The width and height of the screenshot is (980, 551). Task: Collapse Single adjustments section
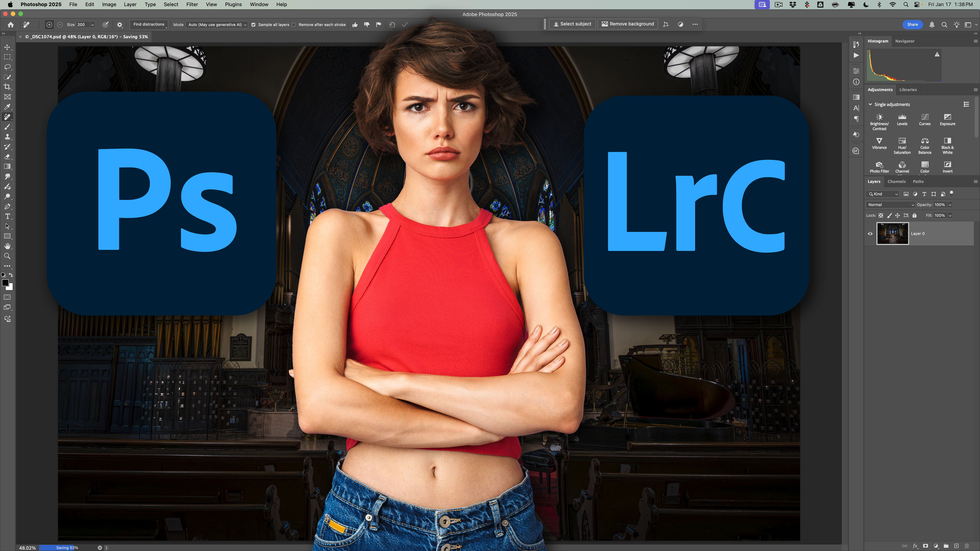coord(870,104)
